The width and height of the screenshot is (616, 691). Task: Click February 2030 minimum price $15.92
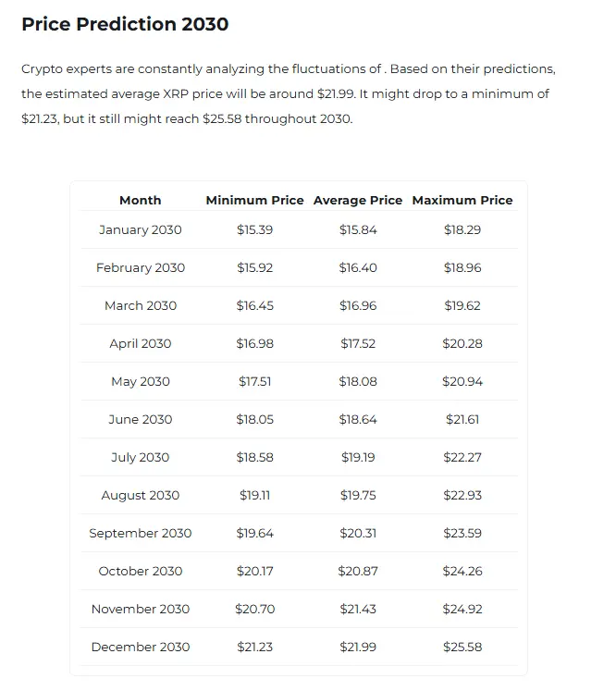pyautogui.click(x=254, y=268)
